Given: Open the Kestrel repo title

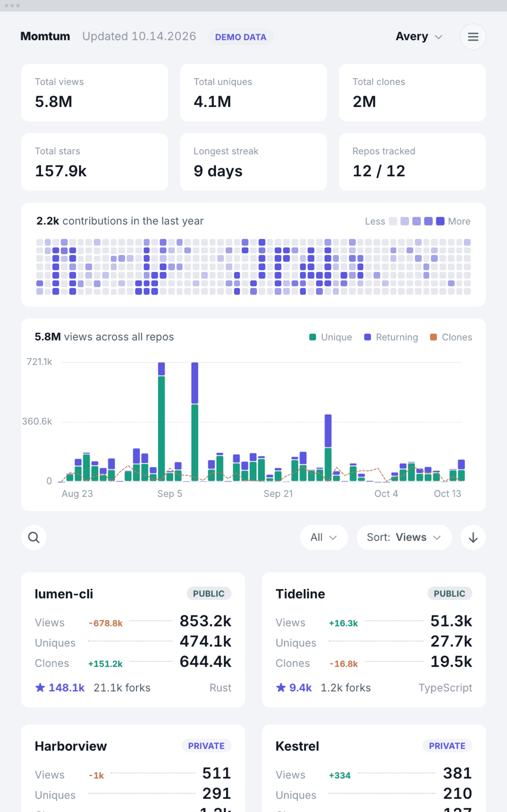Looking at the screenshot, I should pyautogui.click(x=297, y=746).
